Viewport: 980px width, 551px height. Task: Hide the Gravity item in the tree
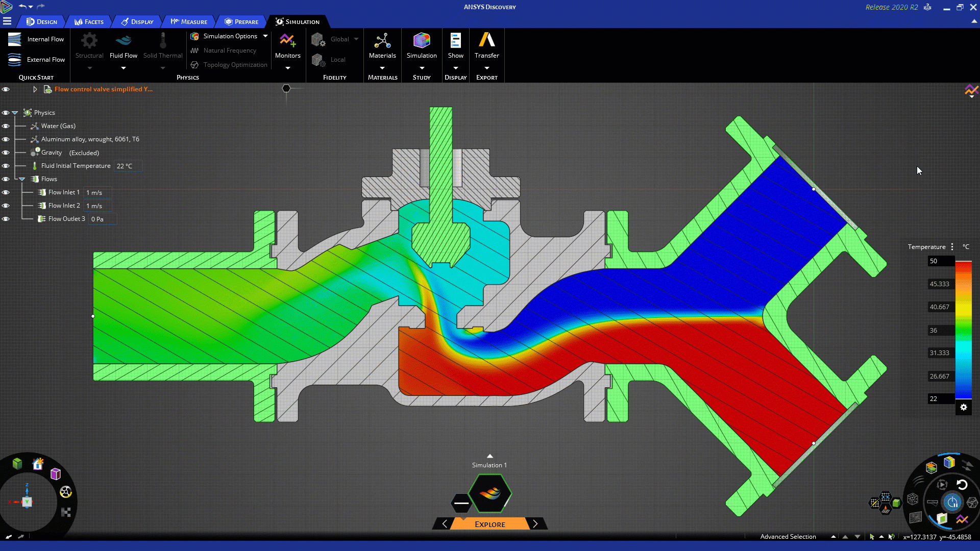click(6, 152)
